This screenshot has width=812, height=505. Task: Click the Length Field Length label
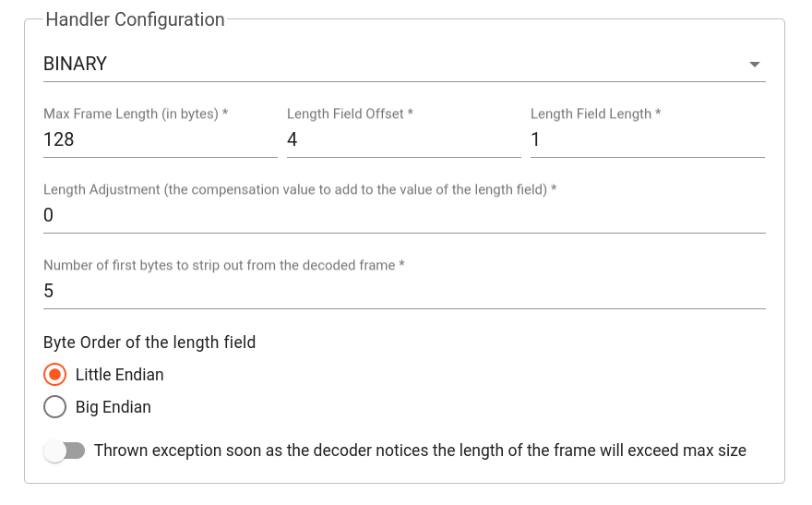click(595, 114)
